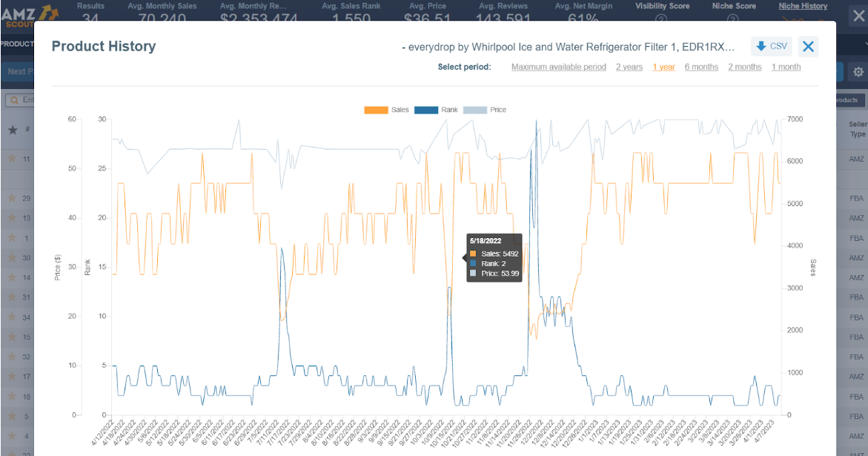Unstar the product row labeled 29

point(10,198)
